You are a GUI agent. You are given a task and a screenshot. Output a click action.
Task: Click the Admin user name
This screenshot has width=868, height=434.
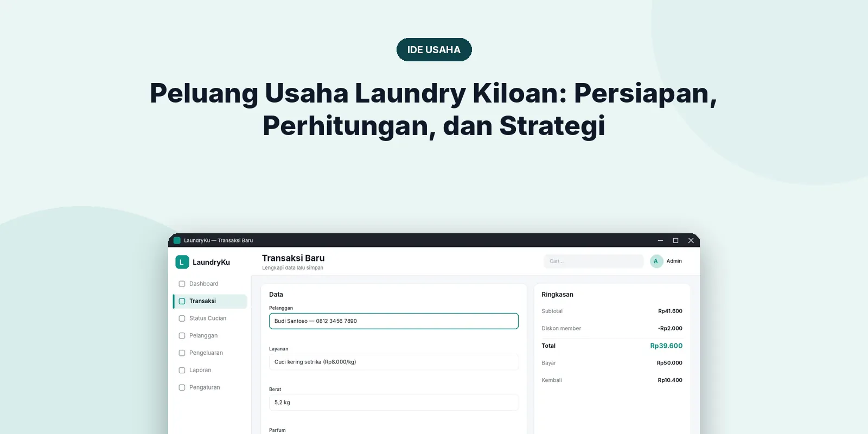pyautogui.click(x=674, y=261)
